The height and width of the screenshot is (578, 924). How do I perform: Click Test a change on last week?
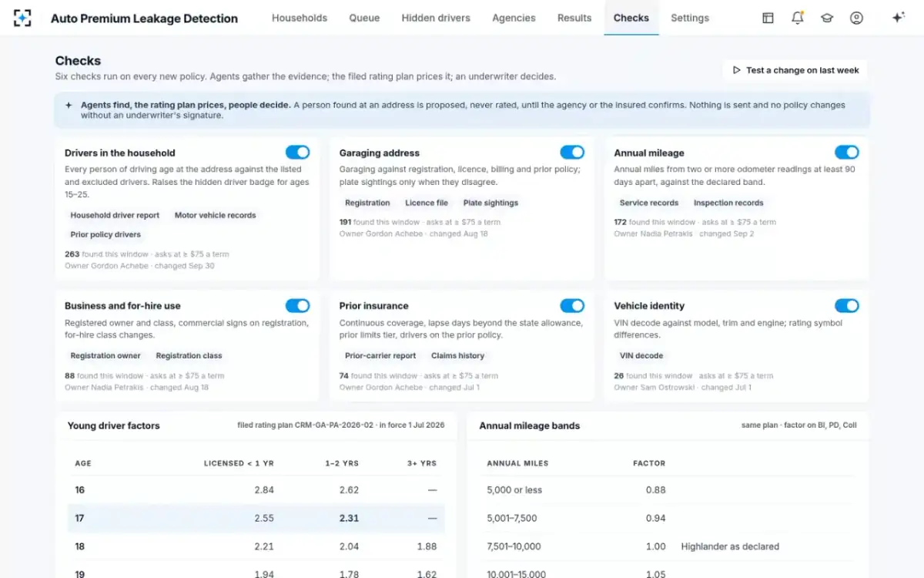[x=795, y=70]
